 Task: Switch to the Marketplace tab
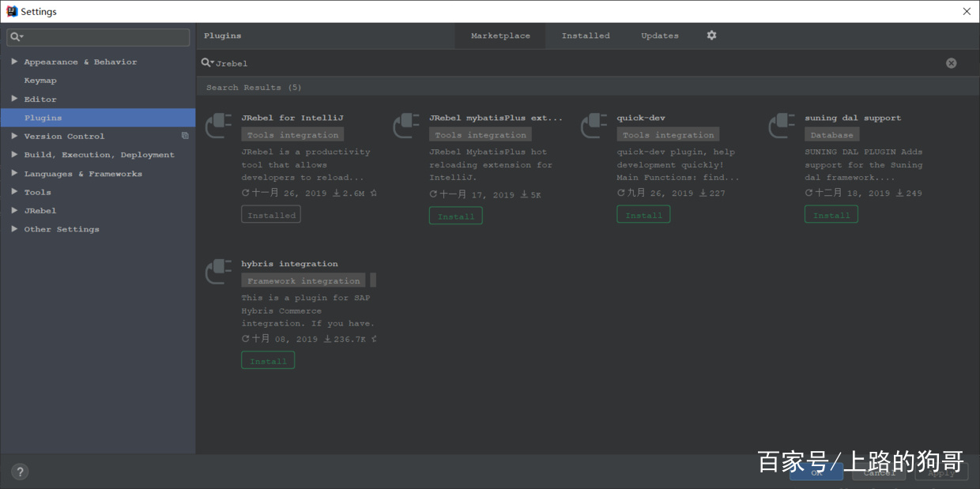click(x=500, y=36)
